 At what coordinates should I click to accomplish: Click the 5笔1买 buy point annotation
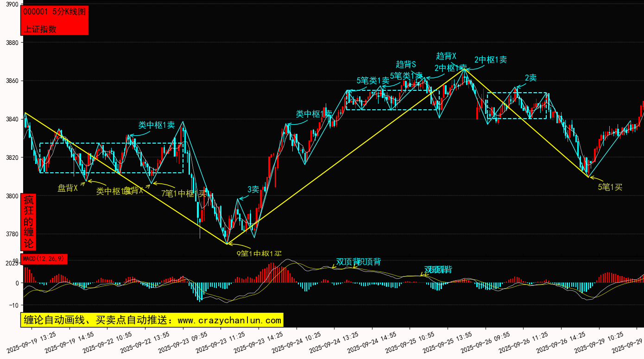pyautogui.click(x=610, y=187)
